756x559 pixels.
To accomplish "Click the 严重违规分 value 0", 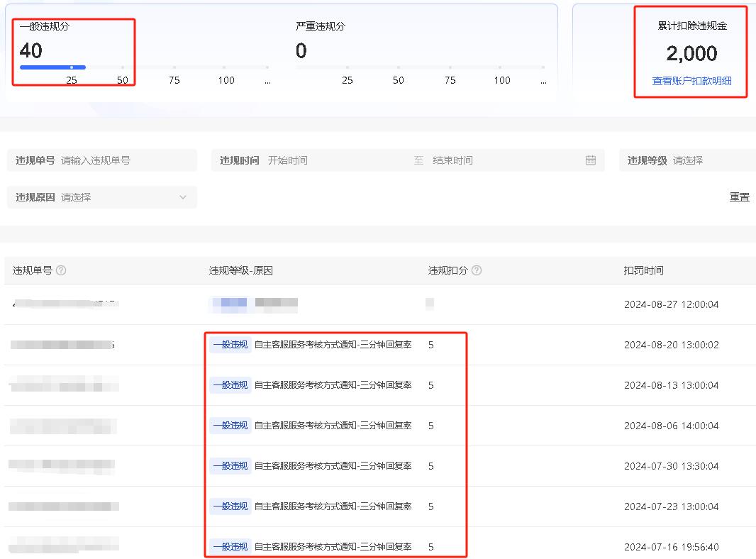I will (x=301, y=50).
